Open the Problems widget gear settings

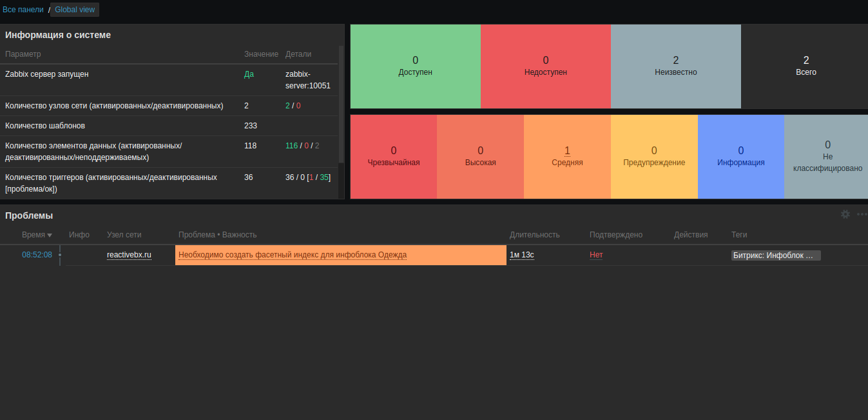pos(845,214)
